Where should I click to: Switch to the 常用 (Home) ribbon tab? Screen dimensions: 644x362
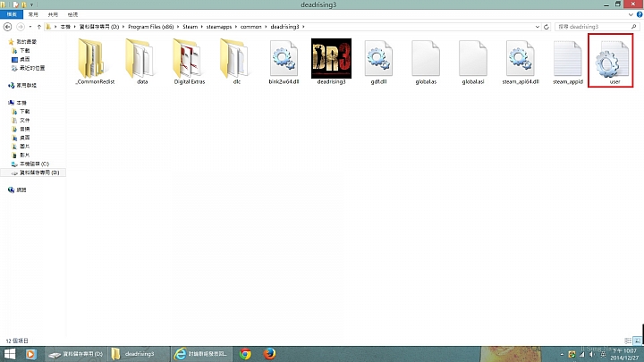33,14
